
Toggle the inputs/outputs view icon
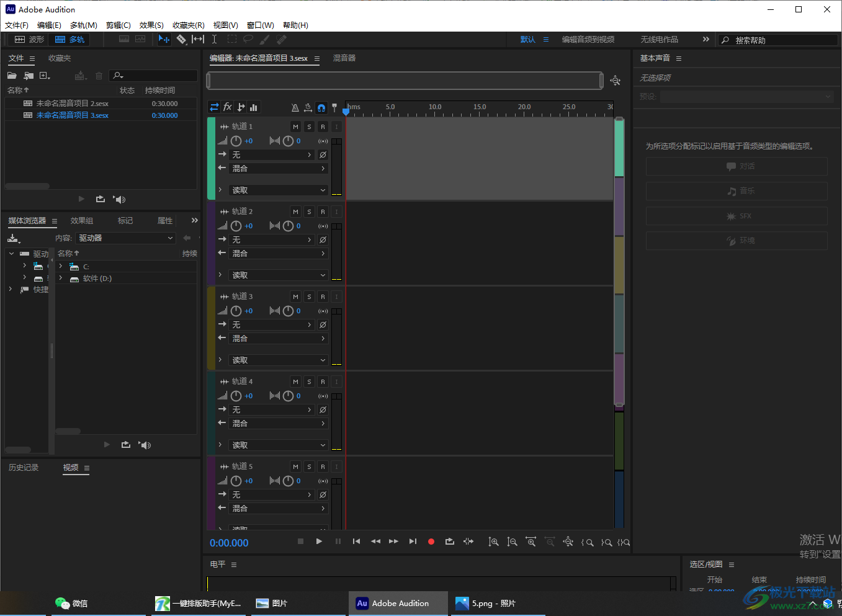coord(214,107)
